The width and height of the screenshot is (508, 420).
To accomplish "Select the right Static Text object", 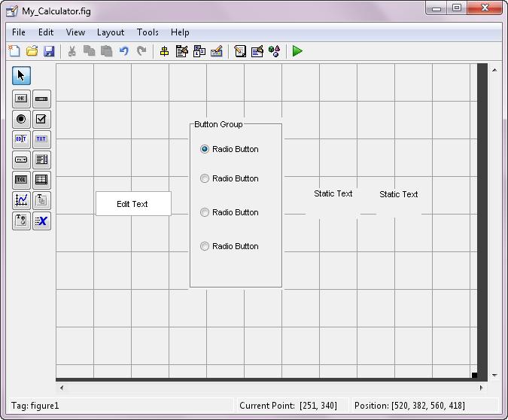I will click(x=398, y=194).
